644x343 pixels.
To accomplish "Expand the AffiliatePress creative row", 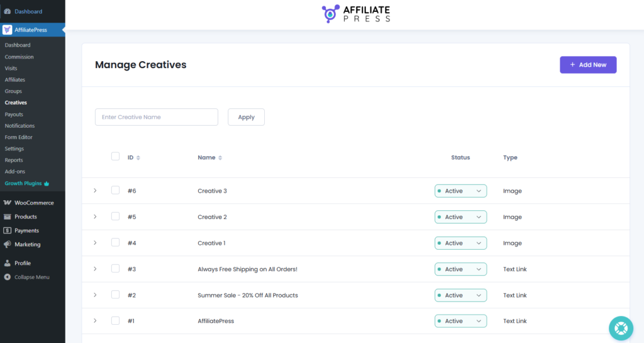I will (95, 320).
